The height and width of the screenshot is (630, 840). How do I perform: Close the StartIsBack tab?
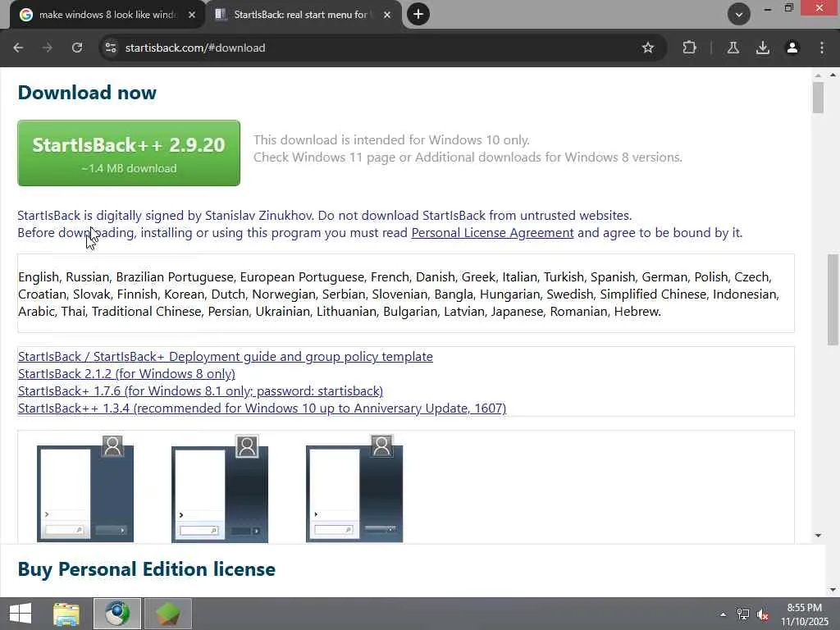point(387,15)
